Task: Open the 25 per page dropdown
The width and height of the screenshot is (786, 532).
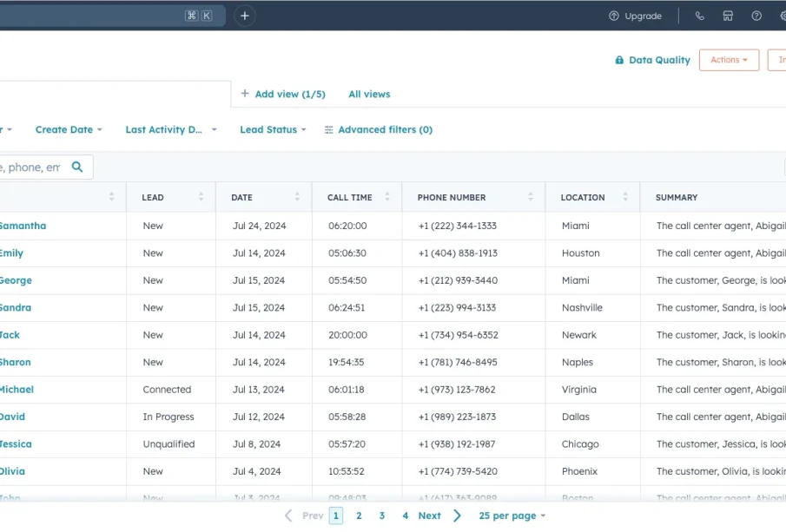Action: pos(512,516)
